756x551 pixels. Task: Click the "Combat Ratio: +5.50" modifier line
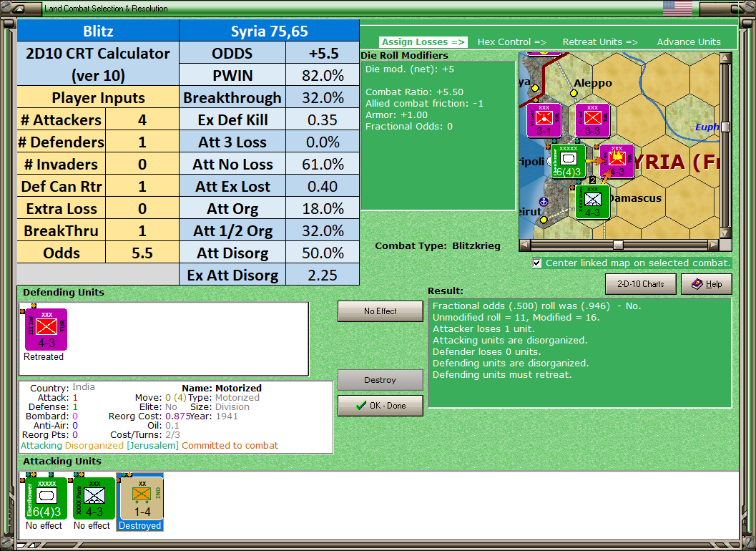414,92
